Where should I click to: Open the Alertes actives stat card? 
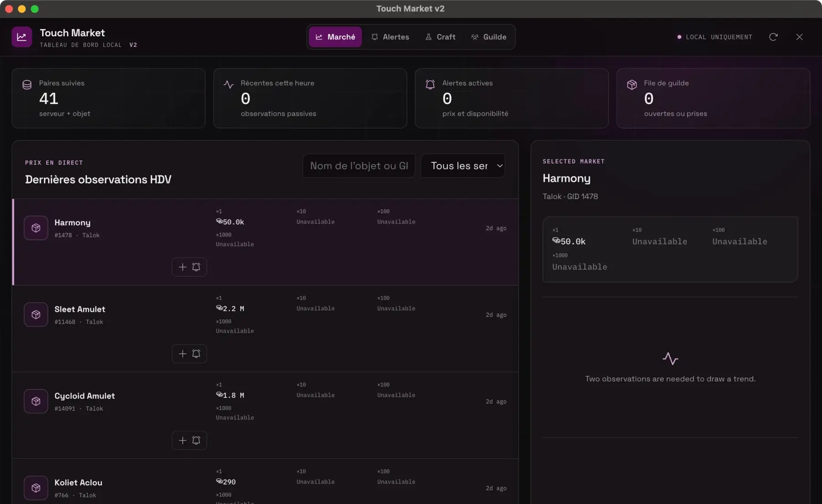click(x=511, y=98)
